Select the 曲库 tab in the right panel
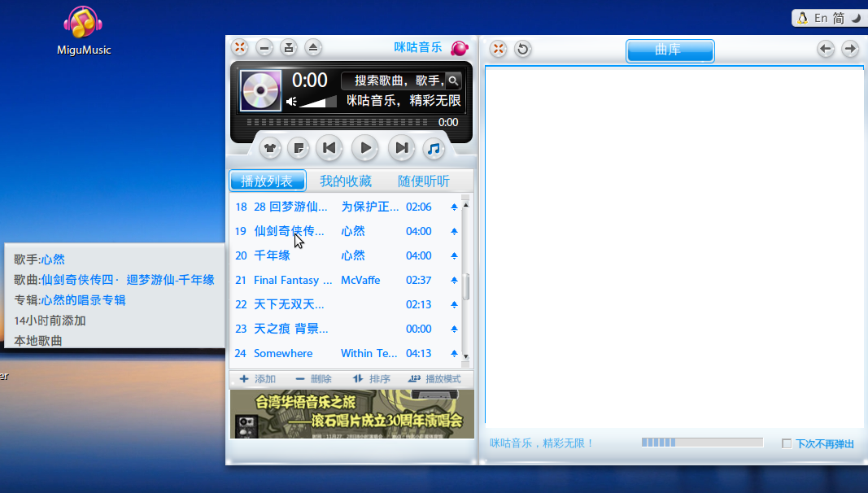The width and height of the screenshot is (868, 493). pos(670,50)
